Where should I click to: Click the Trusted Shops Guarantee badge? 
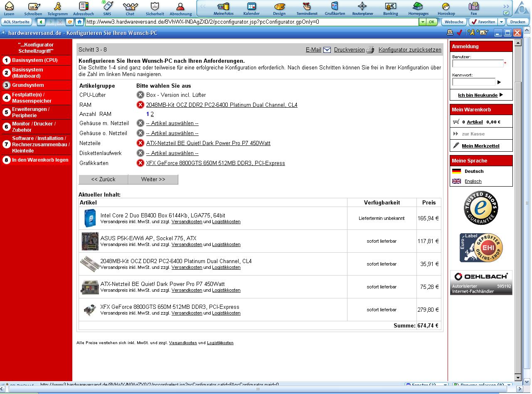(x=481, y=208)
